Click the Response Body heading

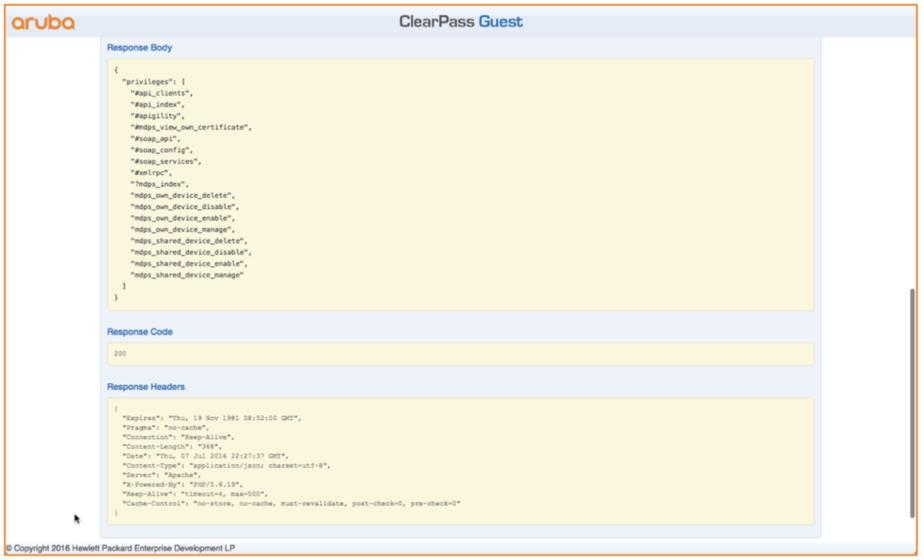[x=139, y=48]
